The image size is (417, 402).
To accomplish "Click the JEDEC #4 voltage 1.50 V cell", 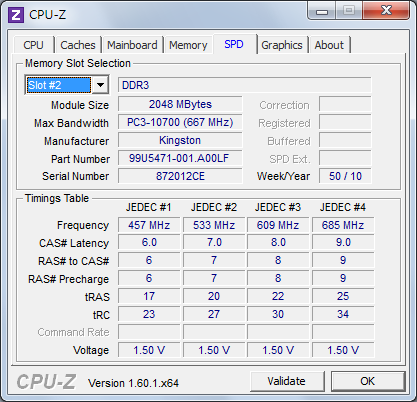I will pyautogui.click(x=343, y=350).
